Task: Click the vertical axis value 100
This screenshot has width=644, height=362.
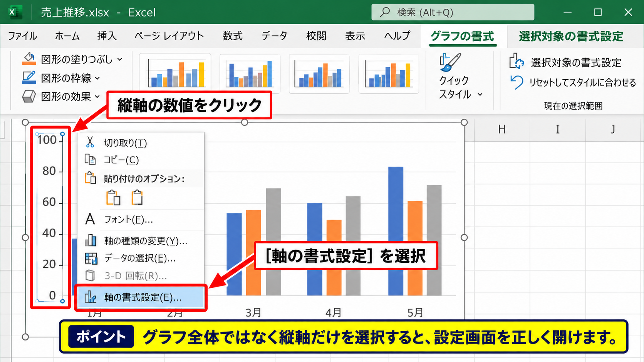Action: (x=47, y=140)
